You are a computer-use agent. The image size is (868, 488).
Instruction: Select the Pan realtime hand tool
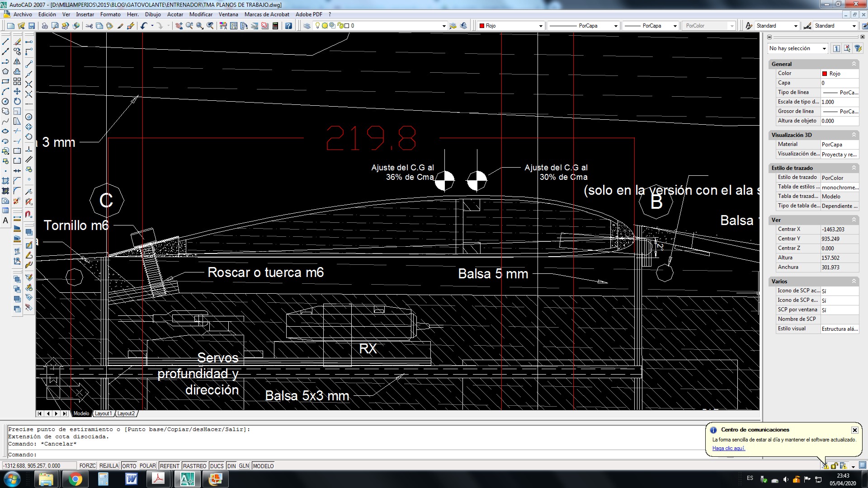[x=179, y=26]
